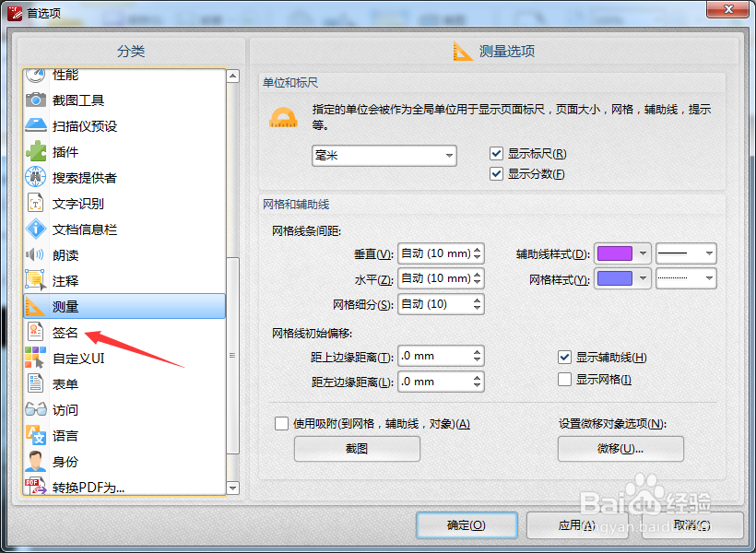Confirm with the 确定(O) button
Viewport: 756px width, 553px height.
(x=467, y=525)
